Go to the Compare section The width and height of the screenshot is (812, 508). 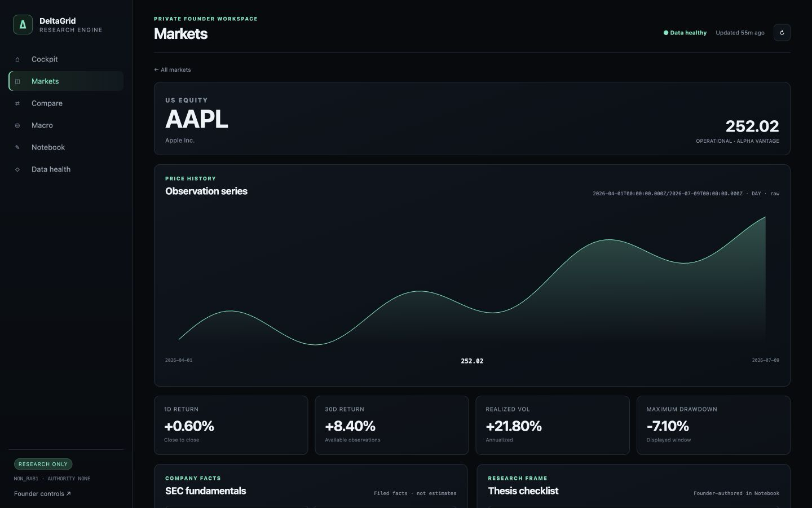click(66, 103)
